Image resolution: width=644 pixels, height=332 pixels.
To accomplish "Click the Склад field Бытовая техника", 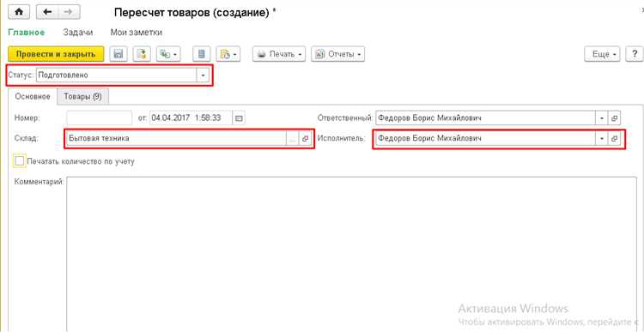I will tap(176, 139).
